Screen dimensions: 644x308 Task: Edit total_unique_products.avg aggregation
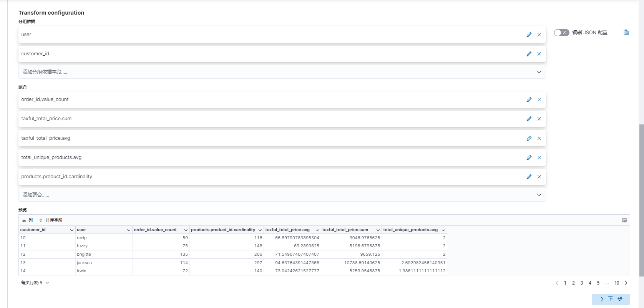pyautogui.click(x=529, y=157)
